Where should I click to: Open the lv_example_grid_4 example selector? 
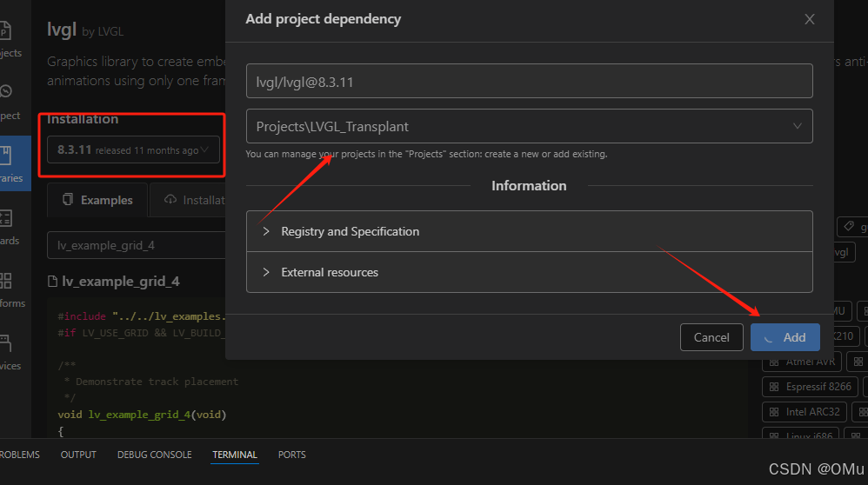[137, 245]
